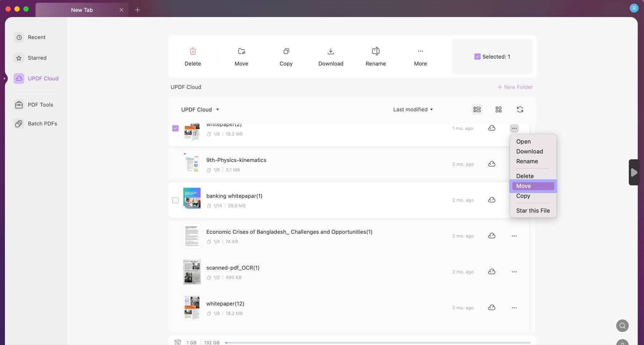This screenshot has height=345, width=644.
Task: Choose Move in the context menu
Action: [x=533, y=186]
